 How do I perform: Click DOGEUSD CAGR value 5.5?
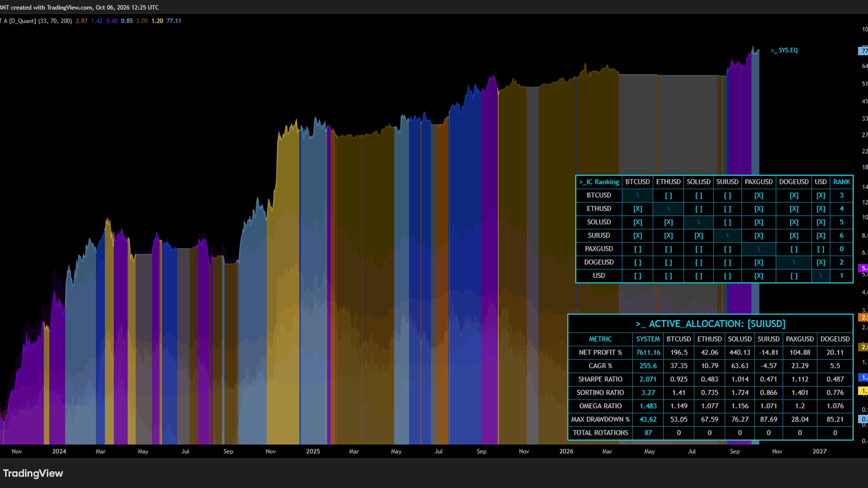coord(835,366)
